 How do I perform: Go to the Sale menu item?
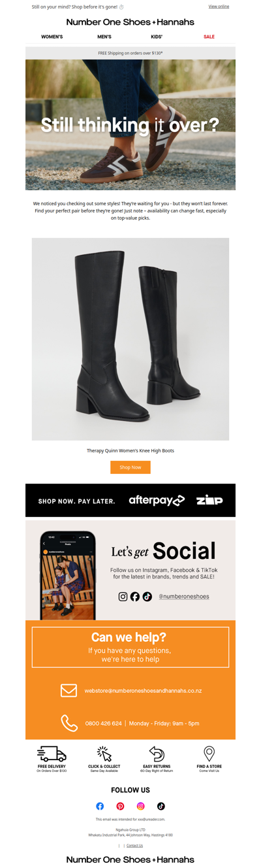pos(209,37)
